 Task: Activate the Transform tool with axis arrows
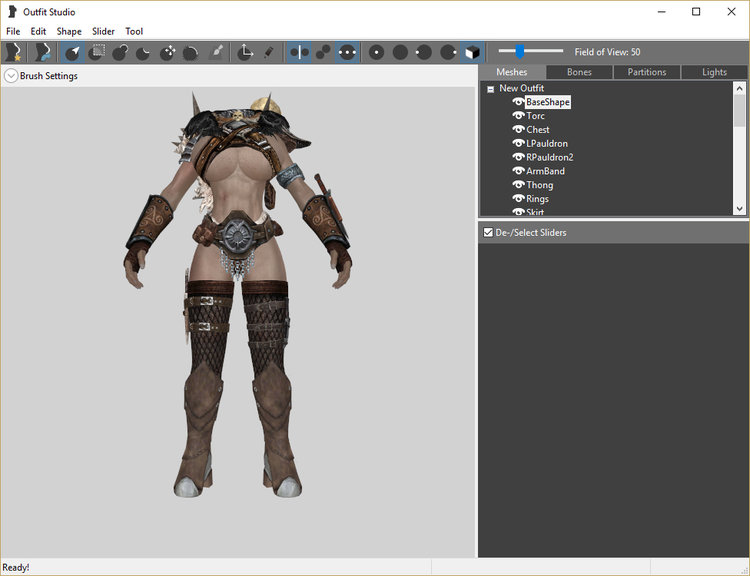[x=245, y=52]
